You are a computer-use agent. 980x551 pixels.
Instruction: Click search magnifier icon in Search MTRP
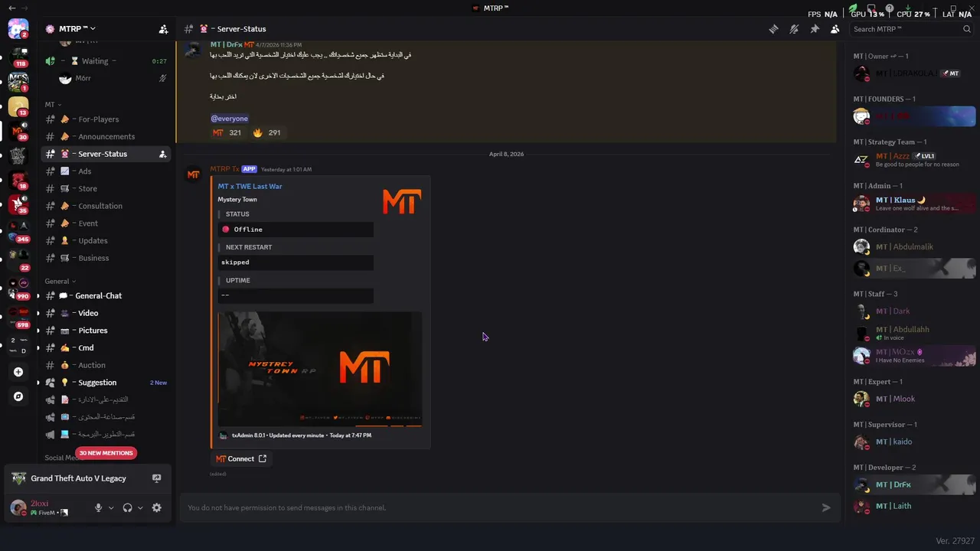967,29
